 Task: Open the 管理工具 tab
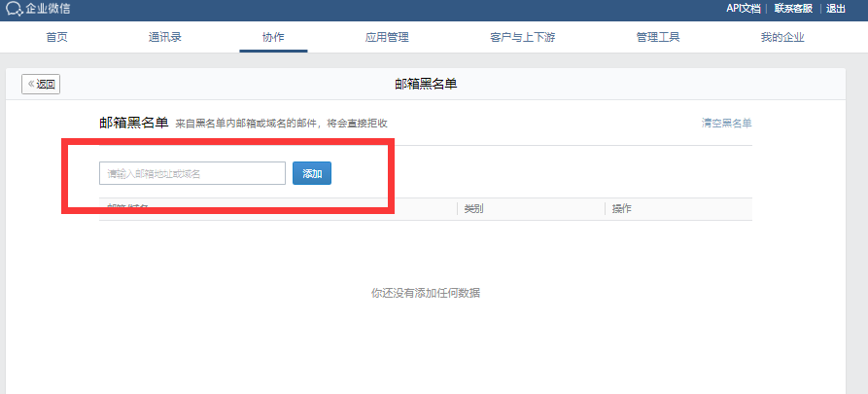tap(658, 38)
